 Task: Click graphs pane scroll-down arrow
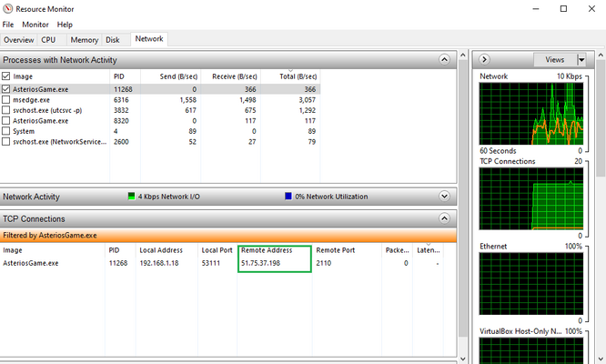point(601,359)
